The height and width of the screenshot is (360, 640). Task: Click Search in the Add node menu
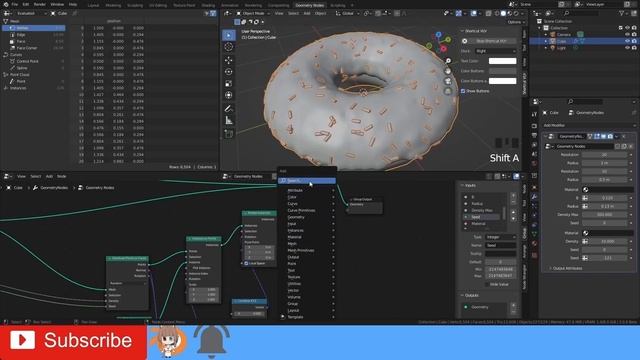[x=307, y=180]
